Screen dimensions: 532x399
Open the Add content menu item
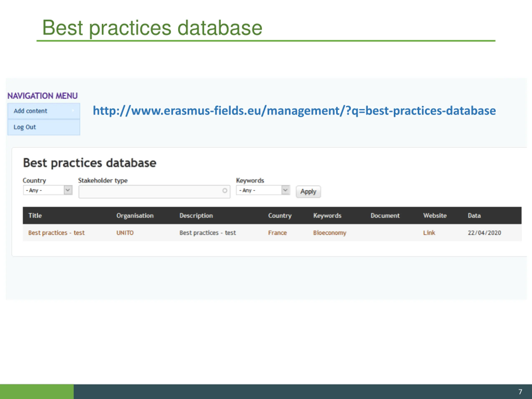43,111
